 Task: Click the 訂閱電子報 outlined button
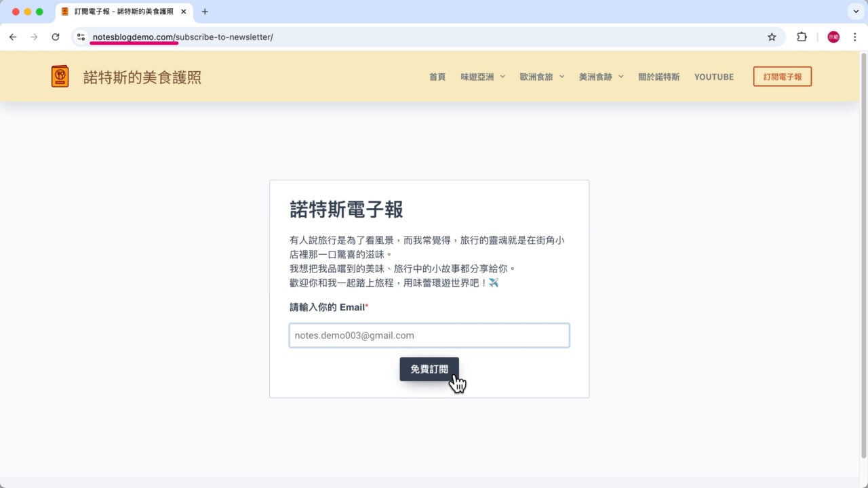[782, 77]
